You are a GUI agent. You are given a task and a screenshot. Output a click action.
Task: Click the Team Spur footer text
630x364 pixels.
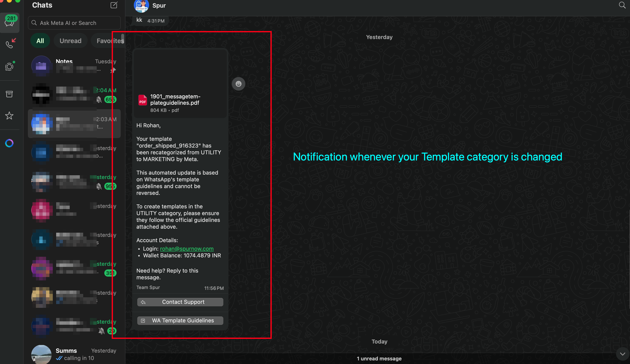click(x=148, y=288)
